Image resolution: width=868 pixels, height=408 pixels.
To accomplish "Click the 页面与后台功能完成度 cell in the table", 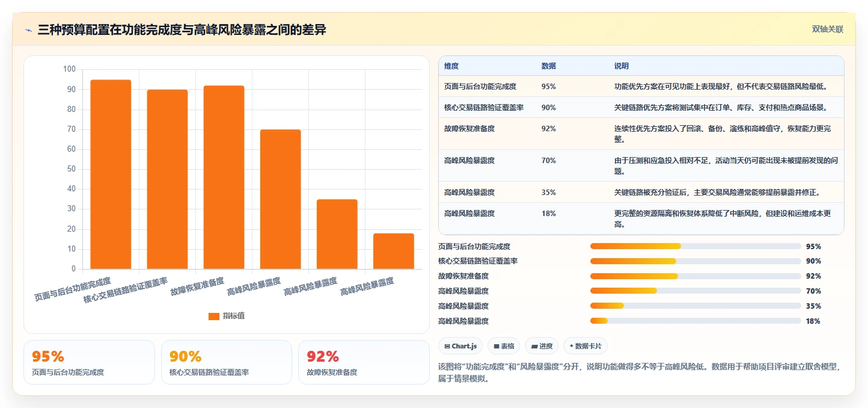I will click(480, 87).
